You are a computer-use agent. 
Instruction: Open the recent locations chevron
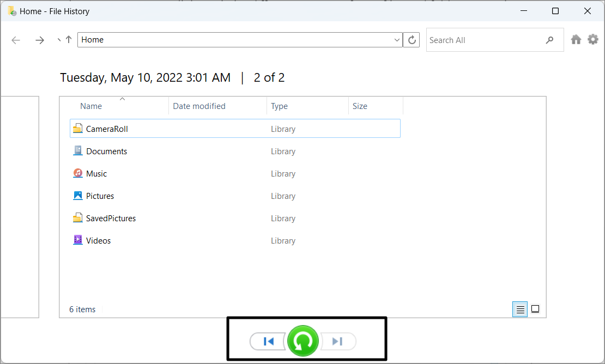[x=59, y=40]
